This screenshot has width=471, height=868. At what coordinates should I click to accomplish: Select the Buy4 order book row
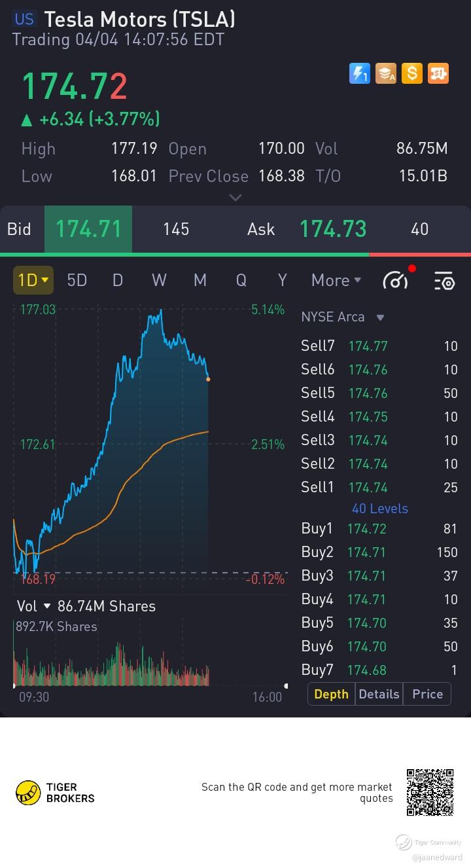[x=379, y=599]
